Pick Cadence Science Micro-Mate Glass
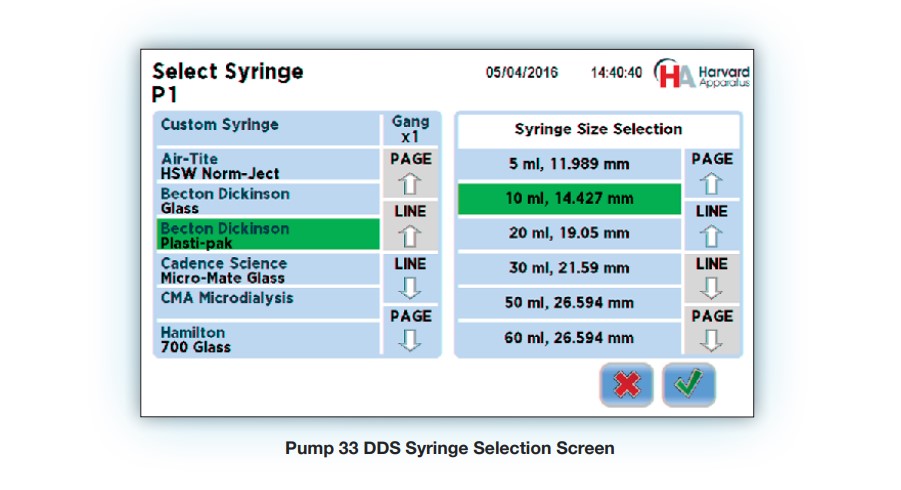This screenshot has width=901, height=490. [x=266, y=270]
